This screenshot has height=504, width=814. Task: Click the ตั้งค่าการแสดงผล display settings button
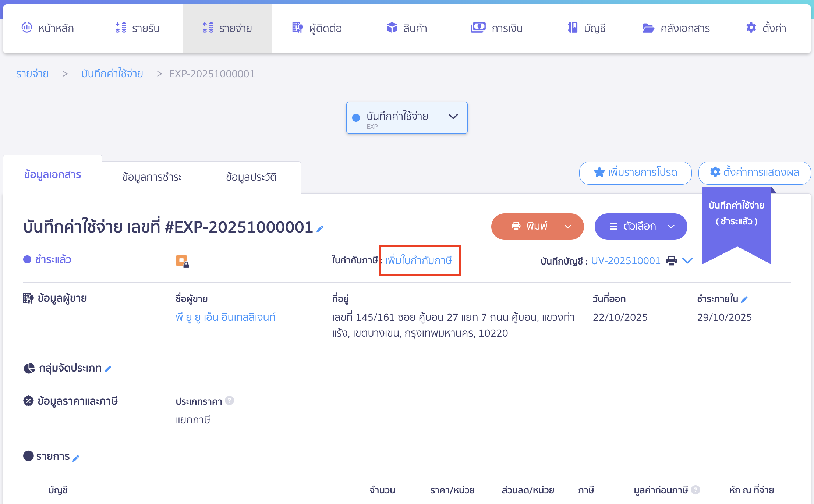coord(754,173)
